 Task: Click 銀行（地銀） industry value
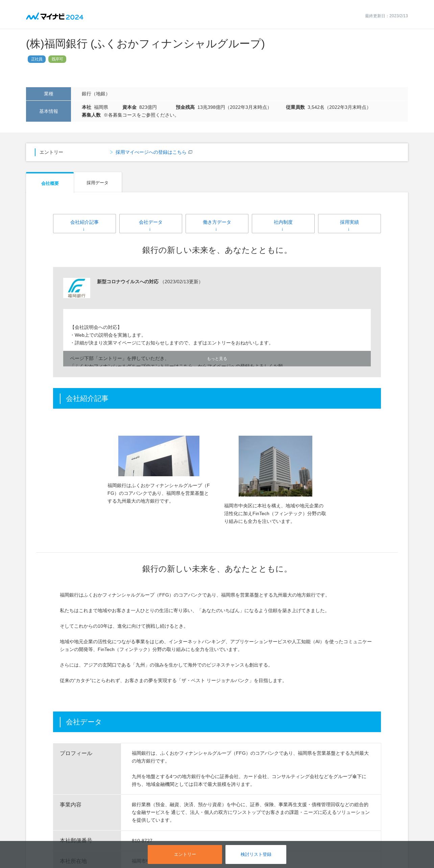tap(96, 94)
